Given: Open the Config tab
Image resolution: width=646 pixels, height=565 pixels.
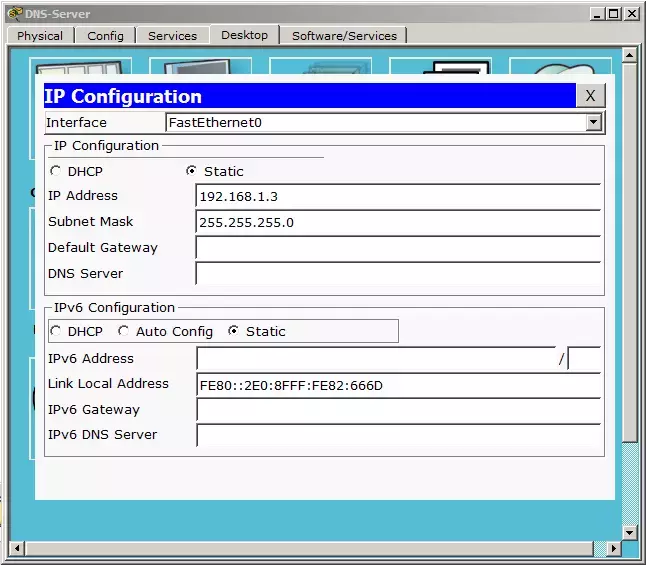Looking at the screenshot, I should click(x=105, y=36).
